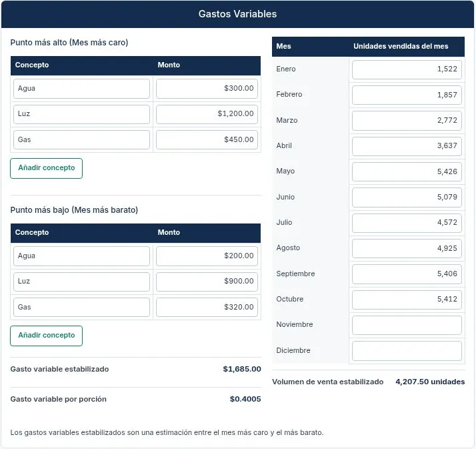Image resolution: width=476 pixels, height=449 pixels.
Task: Click the 'Septiembre' month label
Action: pos(295,274)
